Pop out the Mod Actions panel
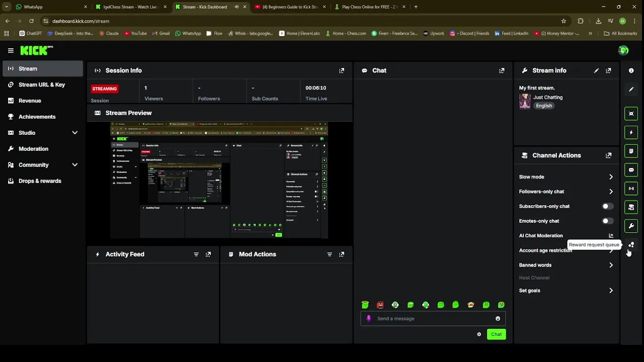 [342, 254]
